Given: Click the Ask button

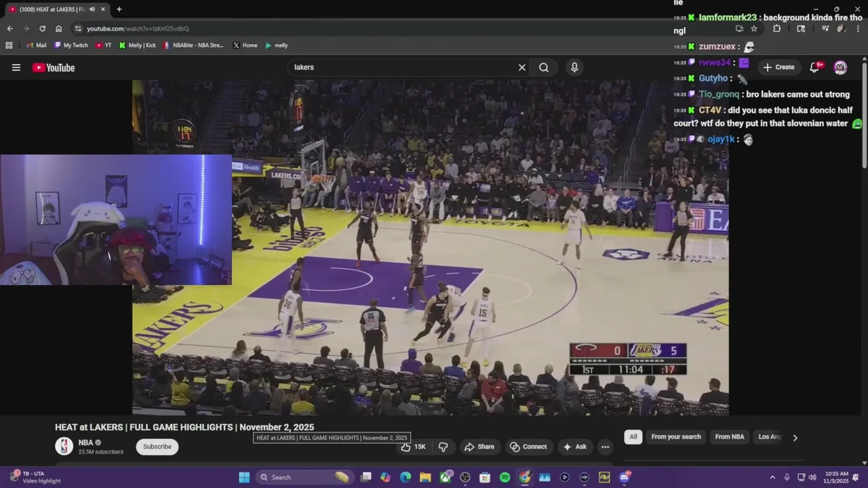Looking at the screenshot, I should pos(574,447).
